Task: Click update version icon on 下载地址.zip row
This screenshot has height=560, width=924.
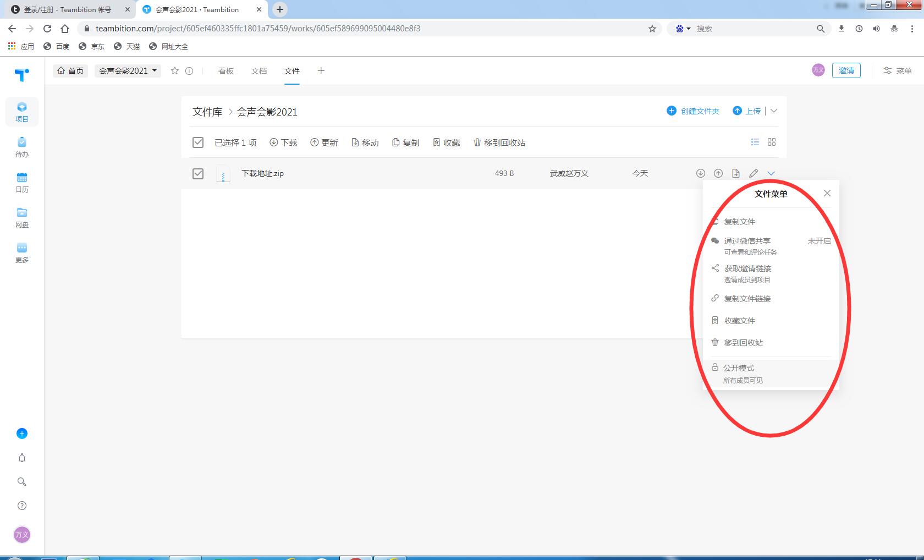Action: (718, 173)
